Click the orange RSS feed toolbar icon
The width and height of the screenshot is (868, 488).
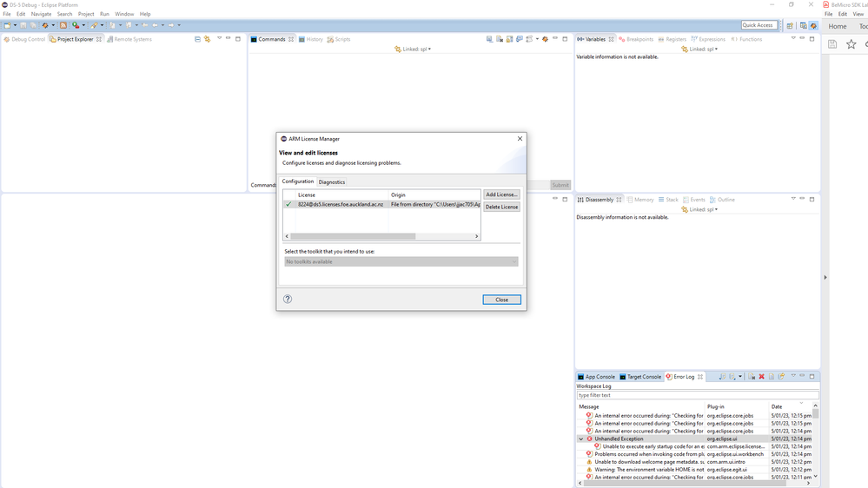coord(63,25)
